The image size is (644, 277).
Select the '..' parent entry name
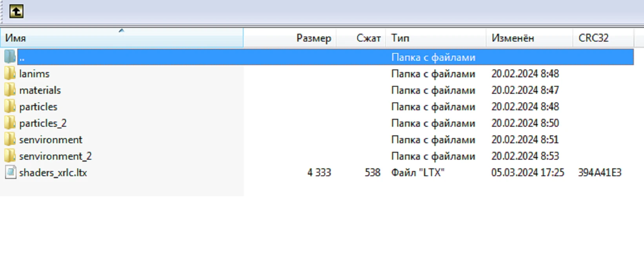(22, 58)
